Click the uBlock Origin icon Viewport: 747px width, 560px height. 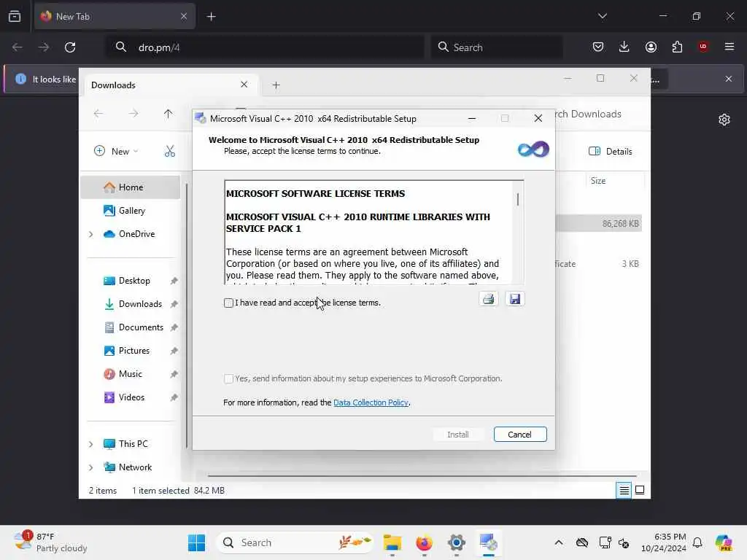[703, 47]
